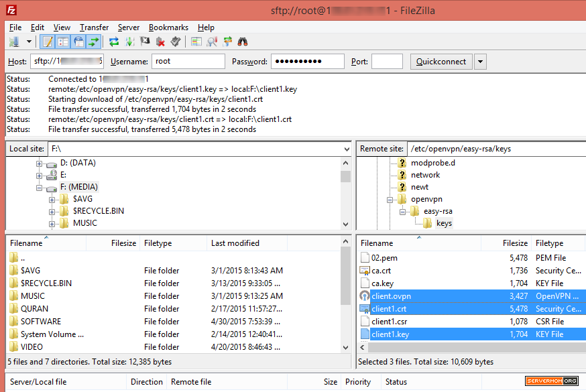586x392 pixels.
Task: Expand the $AVG folder in local tree
Action: [x=52, y=200]
